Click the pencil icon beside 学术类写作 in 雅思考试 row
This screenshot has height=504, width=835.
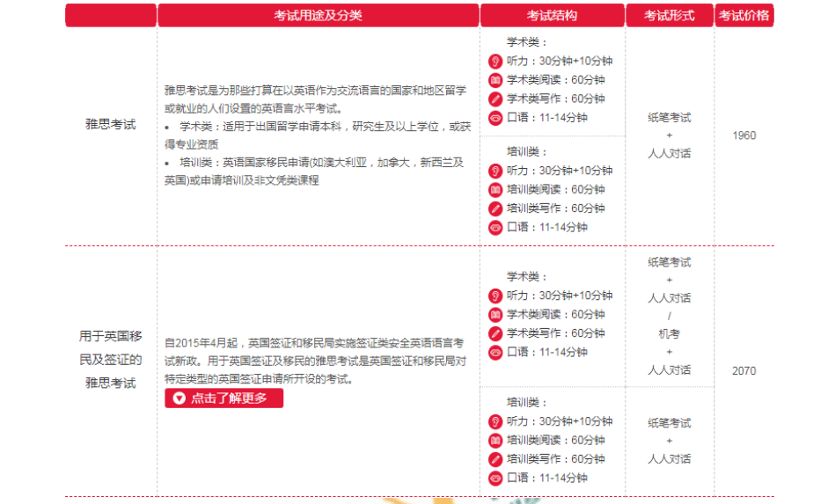coord(495,99)
